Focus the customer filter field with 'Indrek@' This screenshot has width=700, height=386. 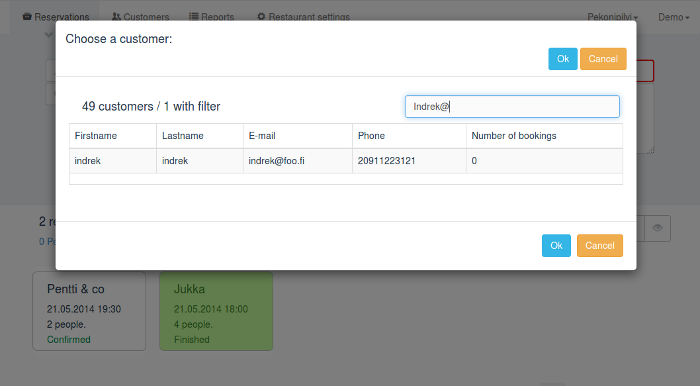tap(512, 107)
